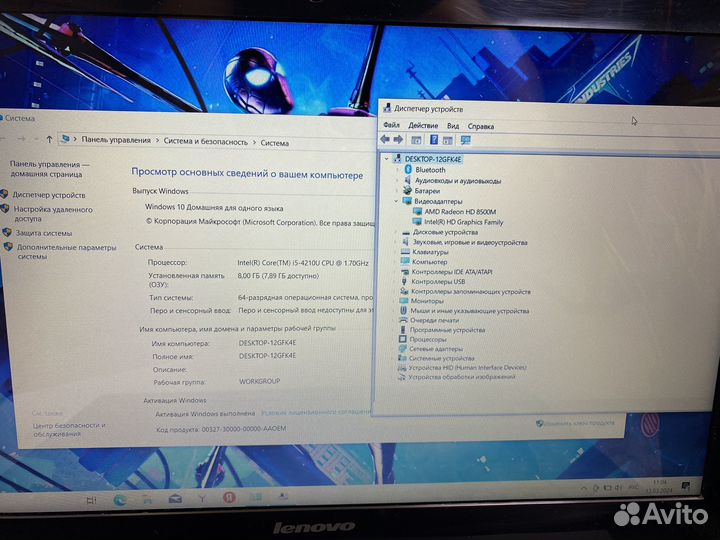720x540 pixels.
Task: Click the shield icon beside Защита системы
Action: 7,232
